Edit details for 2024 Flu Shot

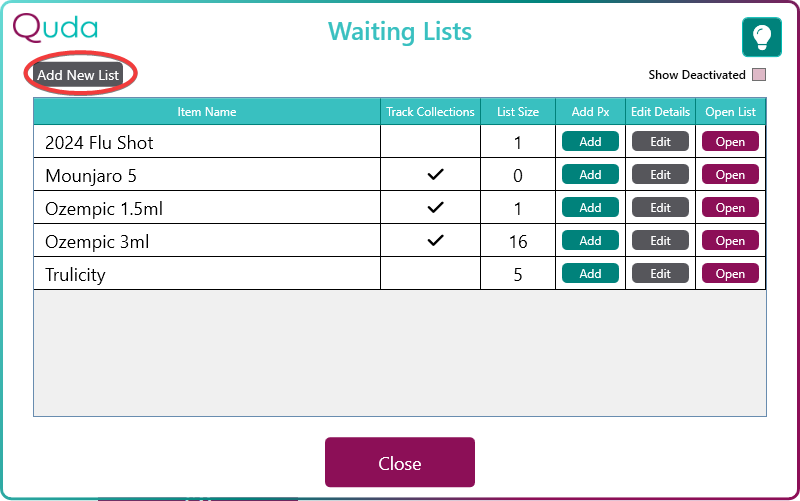(660, 141)
